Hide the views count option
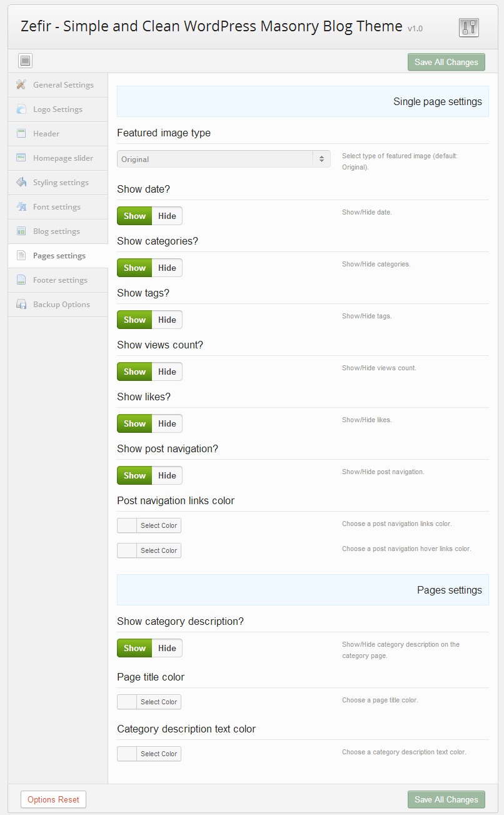504x815 pixels. [167, 372]
